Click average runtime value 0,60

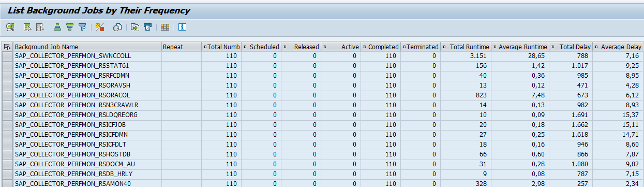(539, 154)
